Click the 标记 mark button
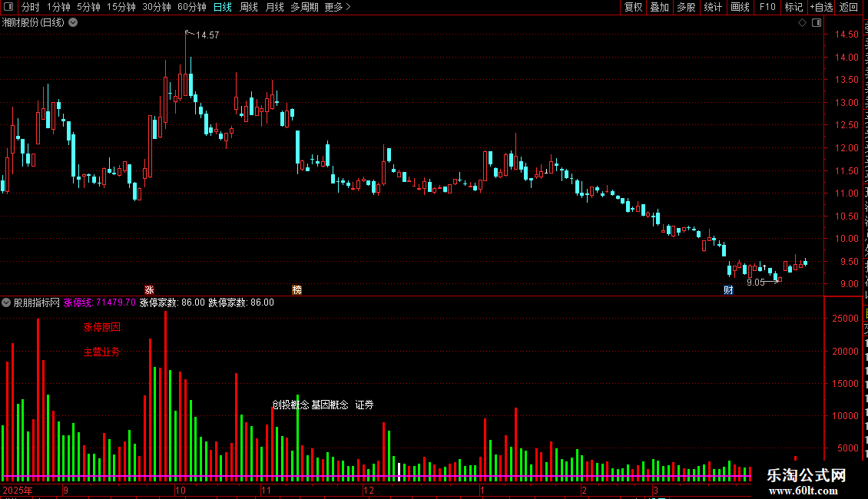Image resolution: width=868 pixels, height=499 pixels. coord(793,7)
